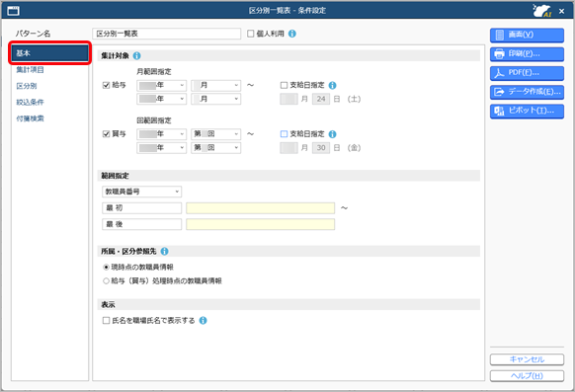Click the 給与 payment day field showing 24

click(x=321, y=99)
